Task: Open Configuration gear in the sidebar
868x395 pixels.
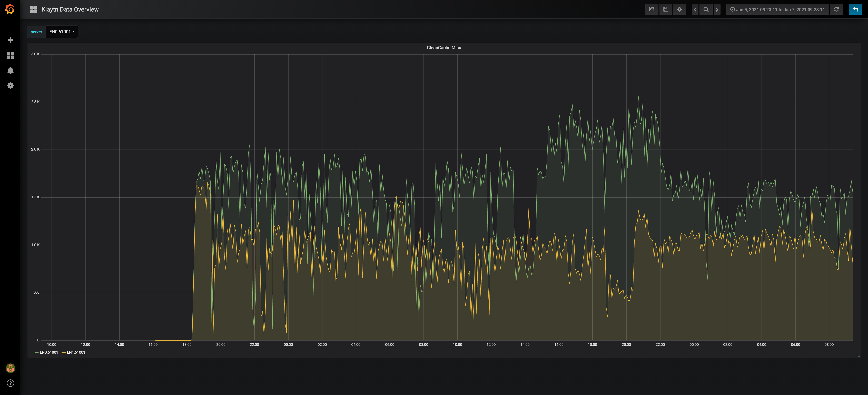Action: coord(11,86)
